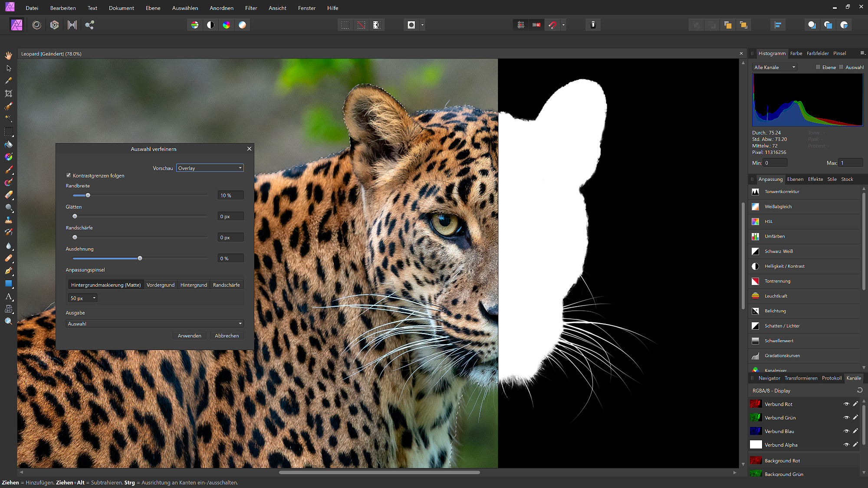
Task: Adjust the Glätten slider handle
Action: pos(75,216)
